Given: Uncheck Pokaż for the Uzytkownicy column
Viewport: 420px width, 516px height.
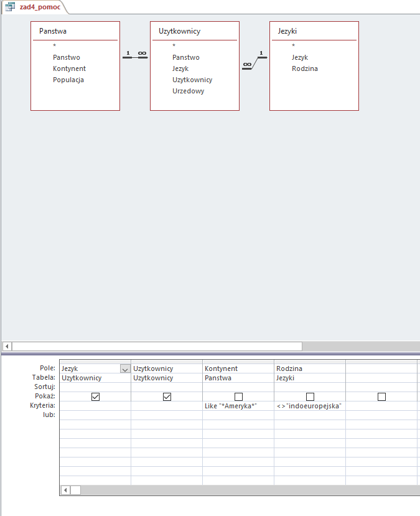Looking at the screenshot, I should pos(167,397).
